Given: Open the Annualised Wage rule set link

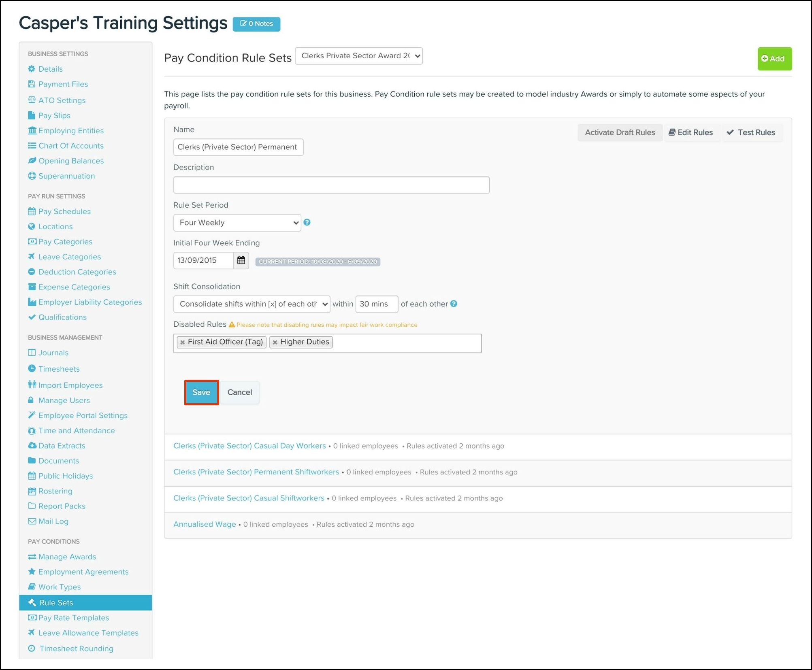Looking at the screenshot, I should coord(205,524).
